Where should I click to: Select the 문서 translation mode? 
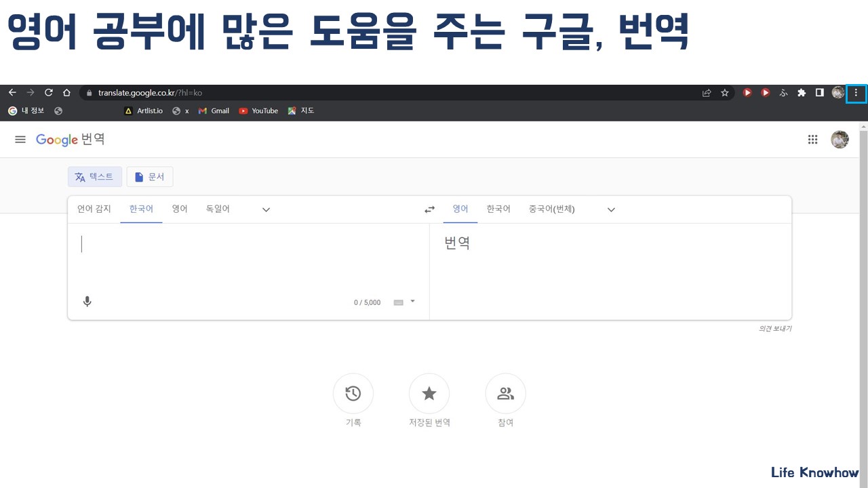click(x=150, y=177)
